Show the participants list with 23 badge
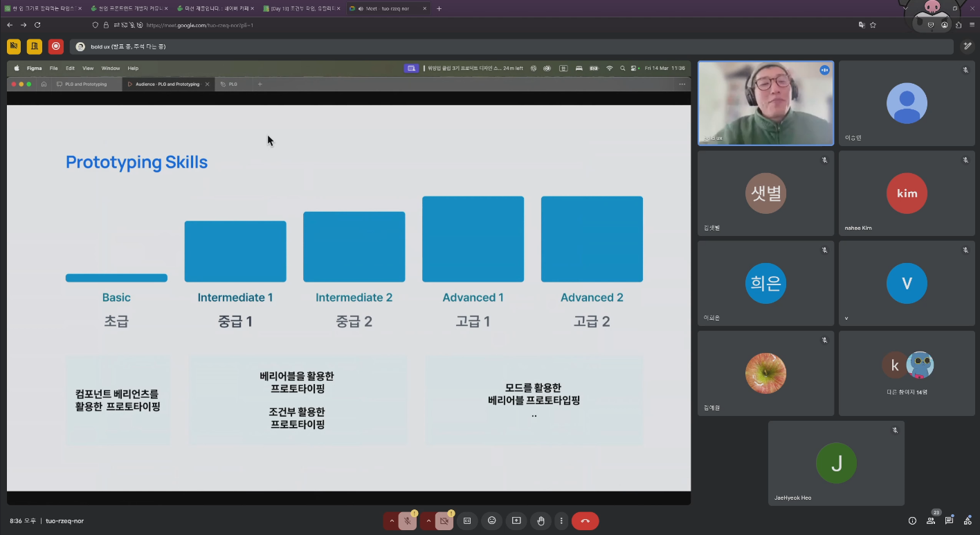The height and width of the screenshot is (535, 980). [931, 520]
